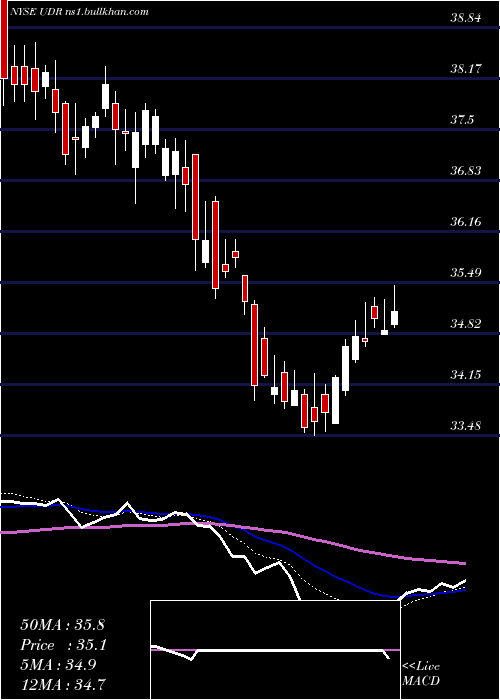This screenshot has width=500, height=700.
Task: Click the 36.83 price level label
Action: [466, 171]
